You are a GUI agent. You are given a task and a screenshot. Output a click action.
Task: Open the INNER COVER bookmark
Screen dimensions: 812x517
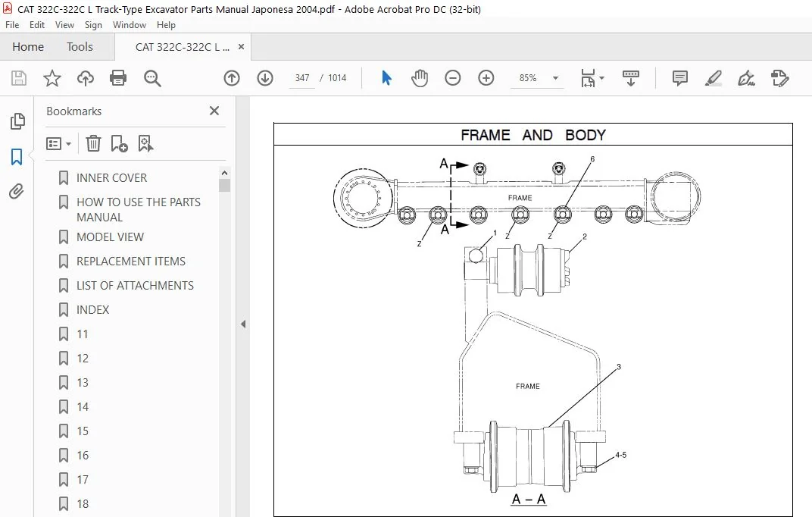pyautogui.click(x=111, y=177)
